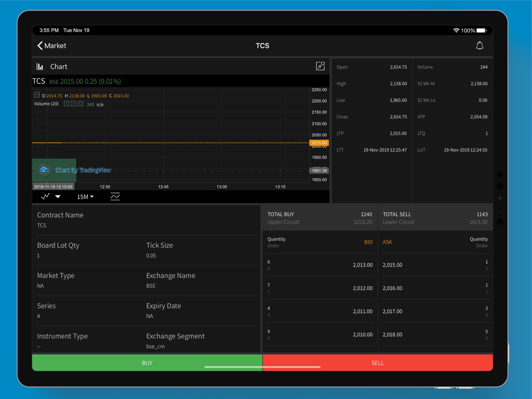Open chart indicators icon

115,197
